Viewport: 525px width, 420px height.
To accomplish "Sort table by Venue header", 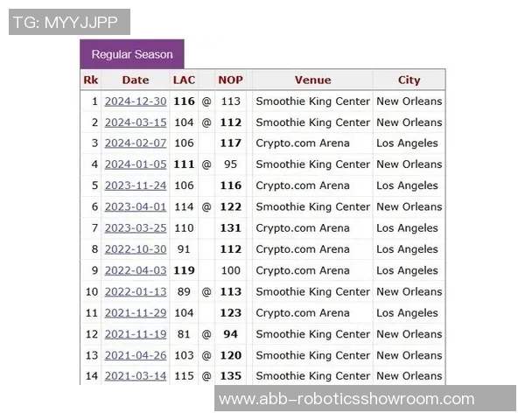I will coord(312,80).
